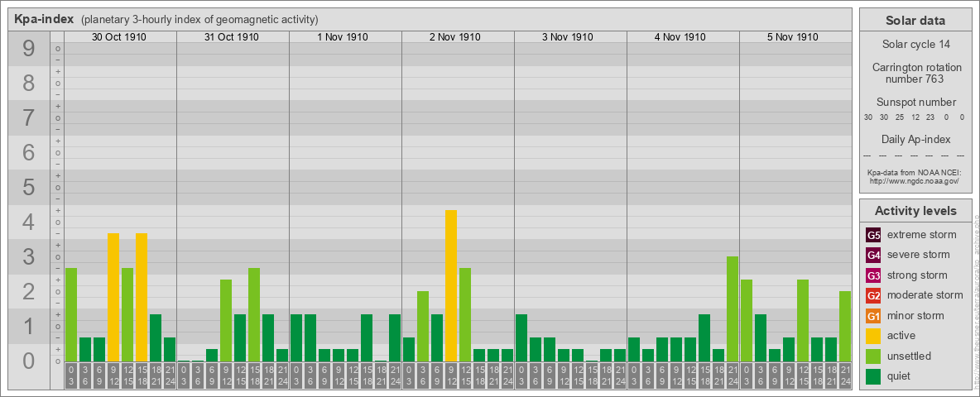Click the '5 Nov 1910' date header
The image size is (980, 397).
(x=792, y=37)
